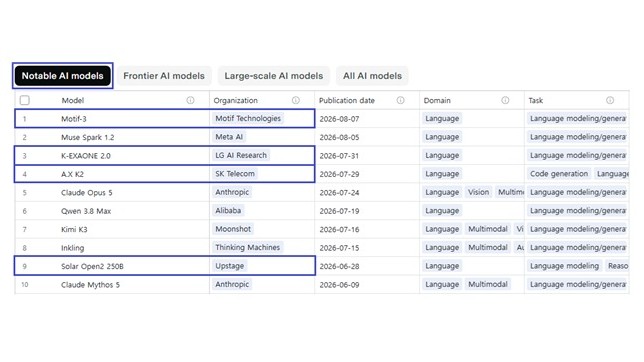The height and width of the screenshot is (362, 644).
Task: Click the Anthropic tag in Claude Mythos 5 row
Action: (232, 284)
